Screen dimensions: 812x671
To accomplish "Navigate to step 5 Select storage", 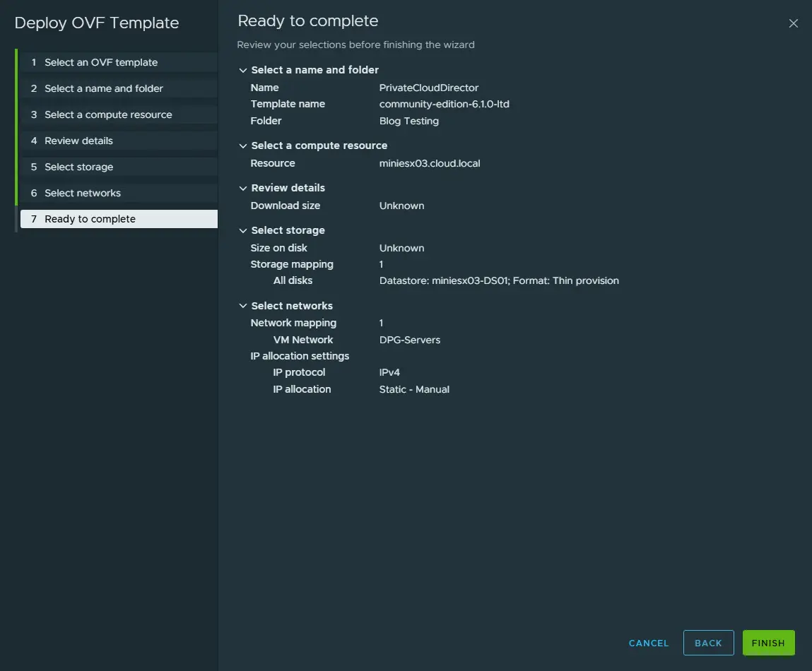I will (x=78, y=167).
